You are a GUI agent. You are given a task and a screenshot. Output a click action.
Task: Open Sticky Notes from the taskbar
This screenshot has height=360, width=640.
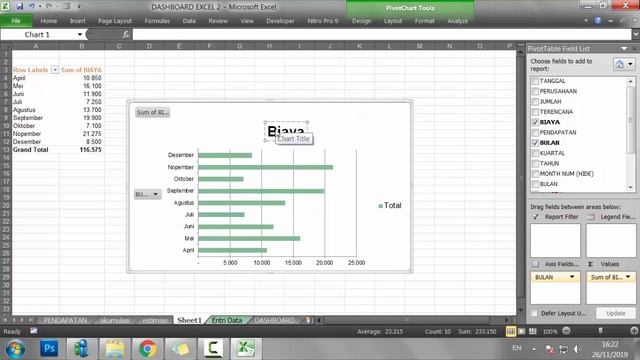[180, 349]
